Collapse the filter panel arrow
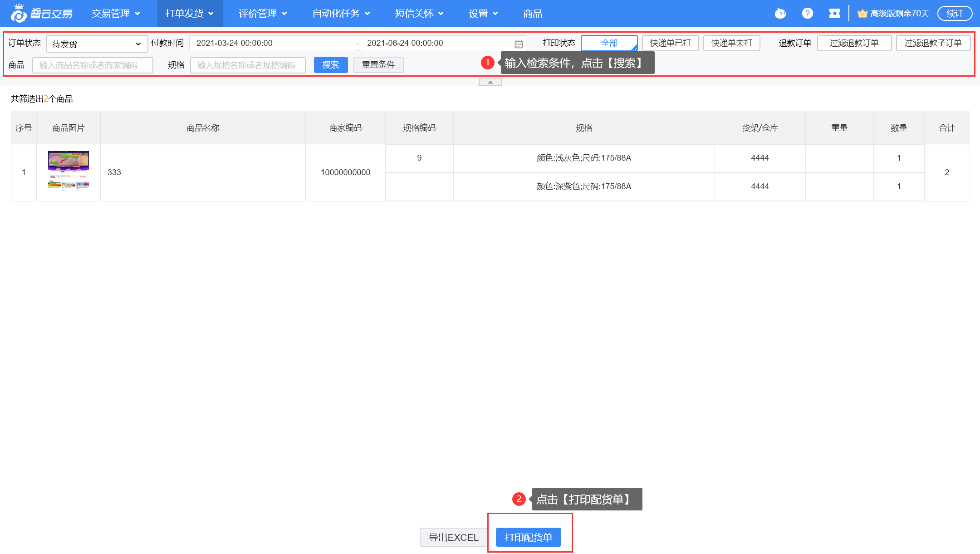The height and width of the screenshot is (554, 980). 490,82
